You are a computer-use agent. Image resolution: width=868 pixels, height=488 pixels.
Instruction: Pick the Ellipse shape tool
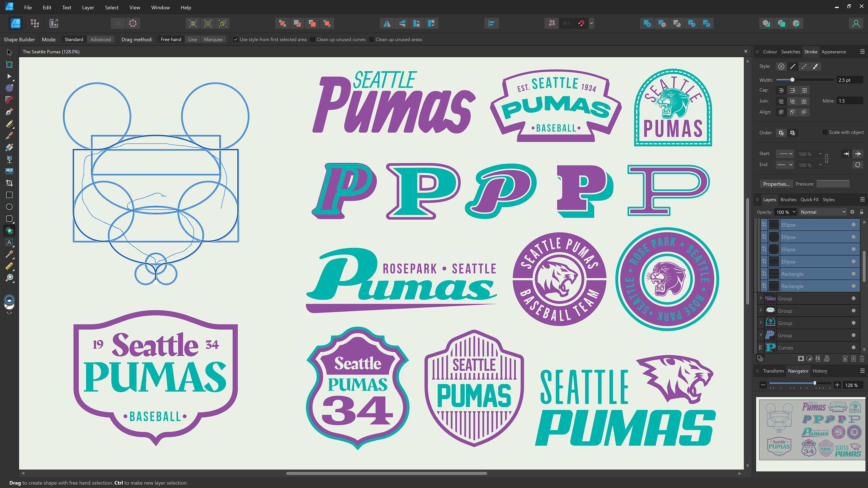(x=9, y=207)
